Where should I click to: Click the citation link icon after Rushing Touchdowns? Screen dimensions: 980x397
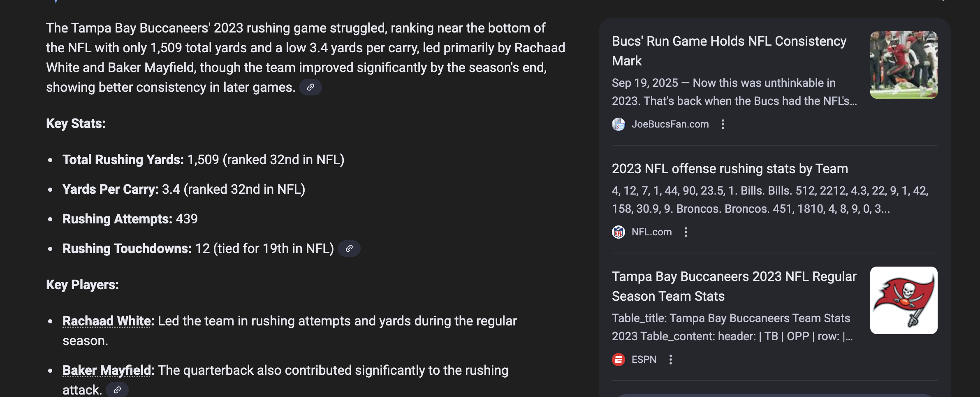click(x=349, y=248)
